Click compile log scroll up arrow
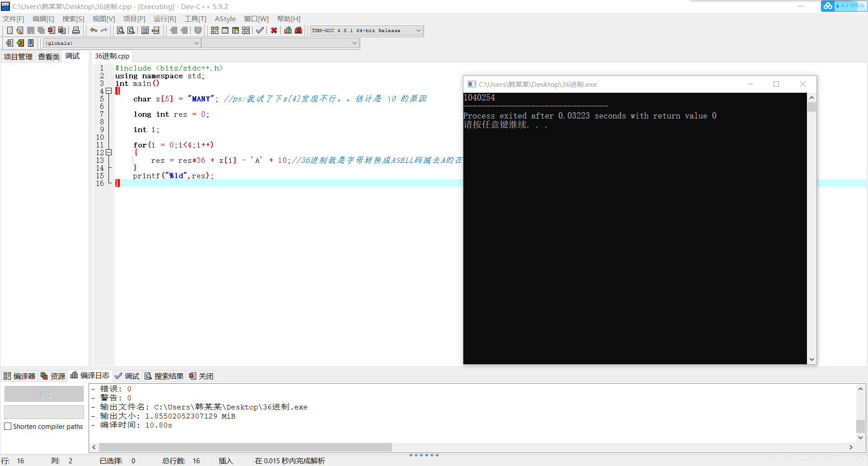 click(x=860, y=389)
